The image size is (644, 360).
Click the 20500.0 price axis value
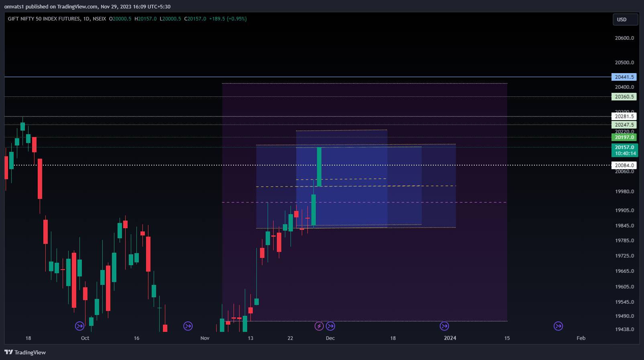(x=624, y=63)
